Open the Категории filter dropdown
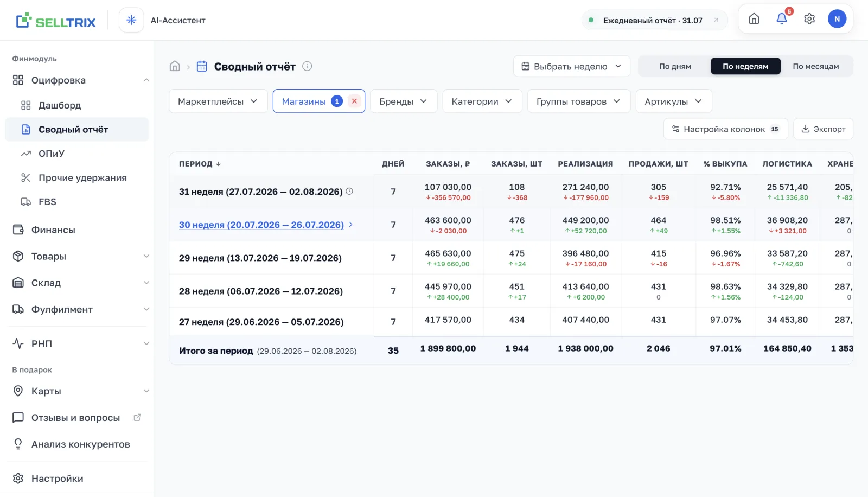 pyautogui.click(x=482, y=101)
